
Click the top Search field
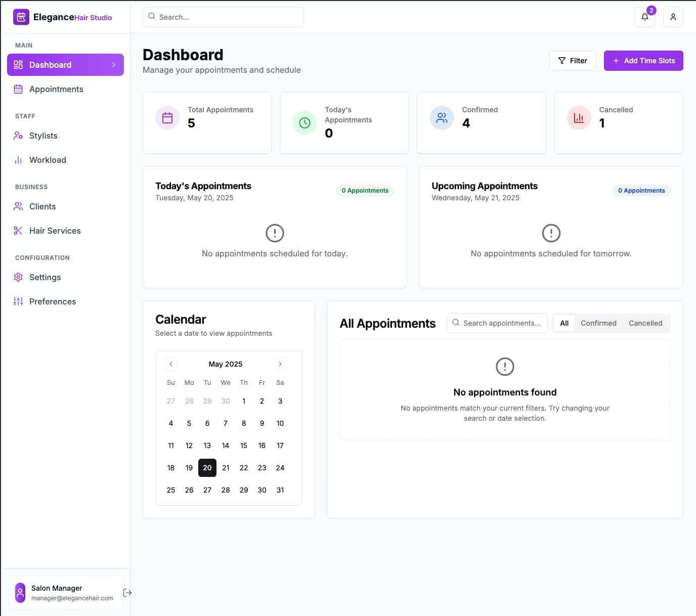click(x=223, y=17)
